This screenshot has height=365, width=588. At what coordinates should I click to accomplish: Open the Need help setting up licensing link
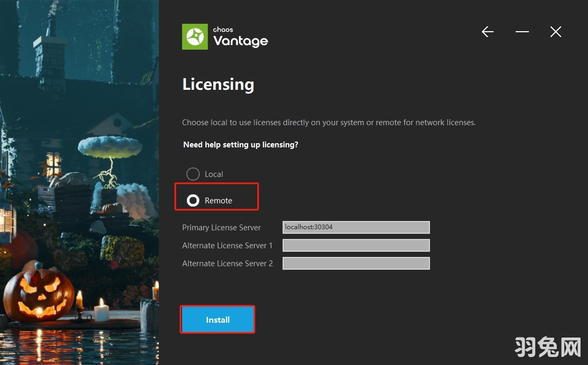click(241, 144)
